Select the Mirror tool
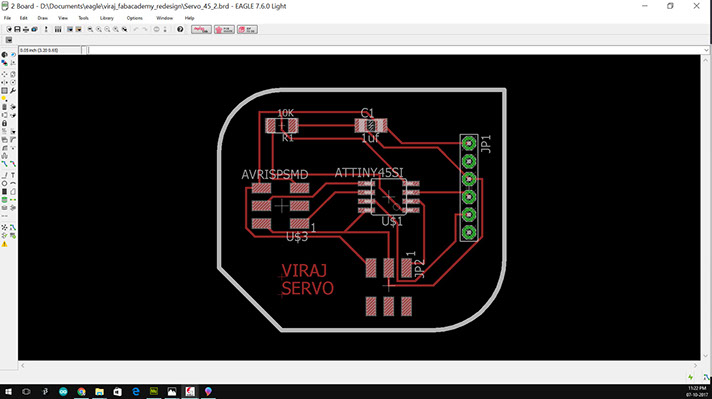712x399 pixels. pos(5,83)
